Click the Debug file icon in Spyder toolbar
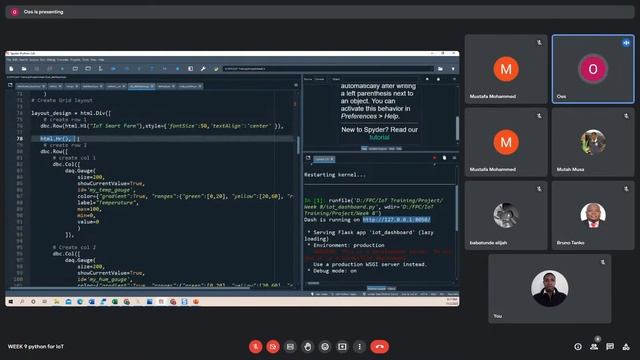Screen dimensions: 640x360 (x=113, y=69)
